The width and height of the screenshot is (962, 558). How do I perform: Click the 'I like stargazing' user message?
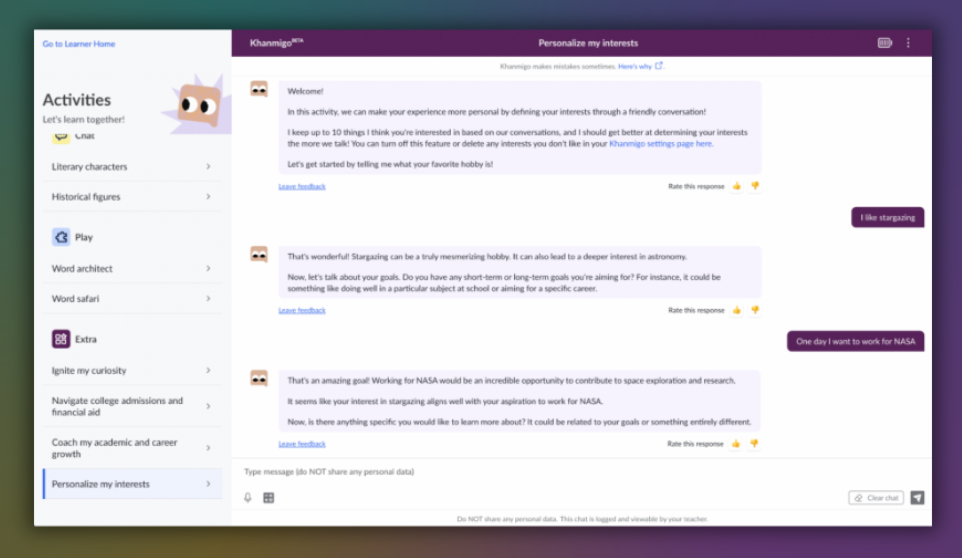coord(887,217)
